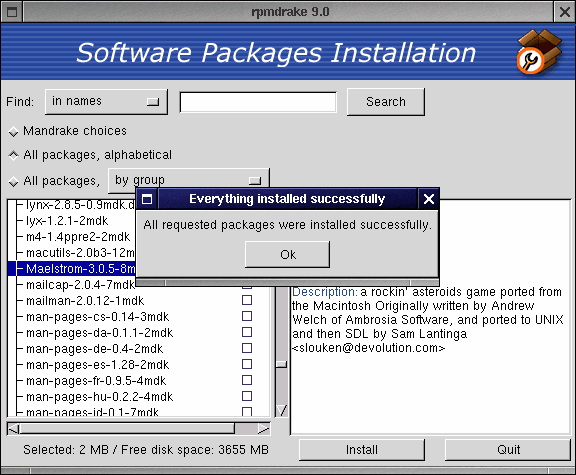The image size is (576, 475).
Task: Select lyx-1.2.1-2mdk package row
Action: tap(67, 221)
